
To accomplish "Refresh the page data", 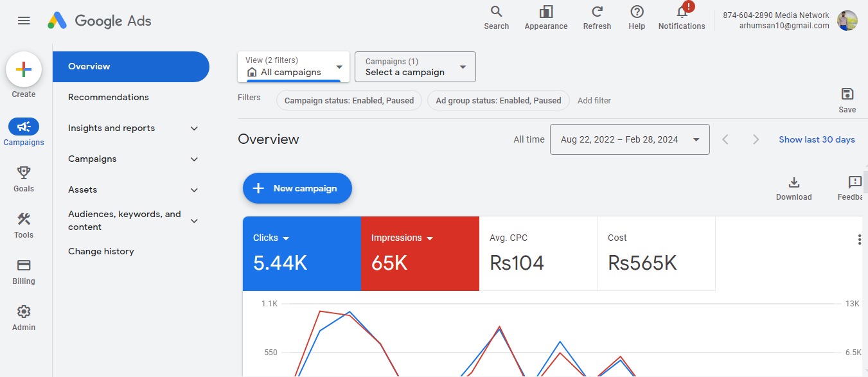I will (x=597, y=12).
